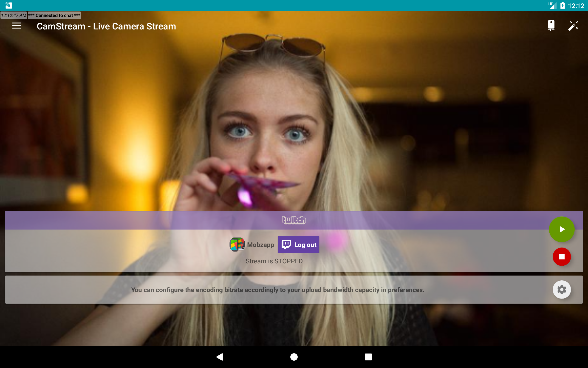Viewport: 588px width, 368px height.
Task: Tap the Android back navigation button
Action: 220,357
